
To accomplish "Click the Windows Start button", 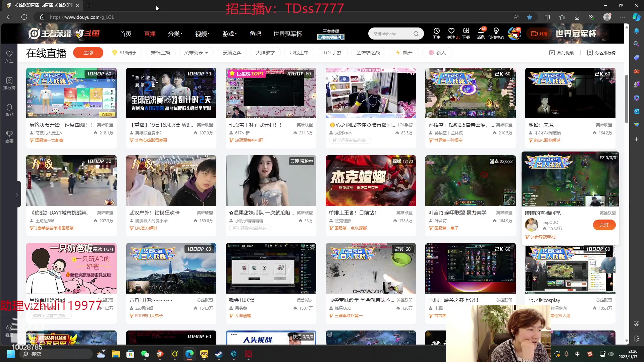I will click(11, 354).
